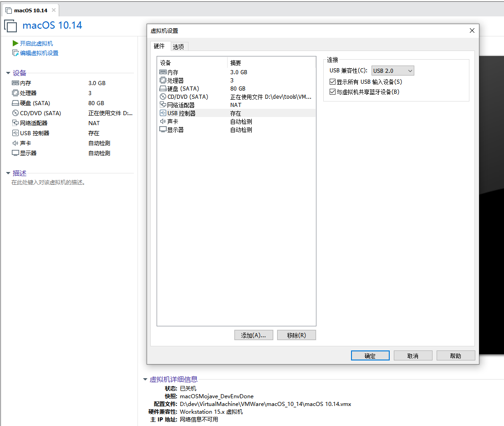Click USB 控制器 label in left sidebar
This screenshot has height=426, width=504.
tap(35, 133)
